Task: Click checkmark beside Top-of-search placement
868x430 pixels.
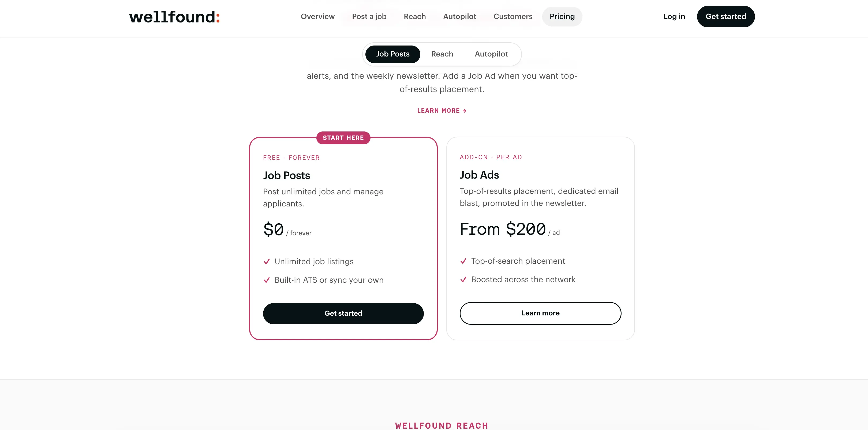Action: 463,261
